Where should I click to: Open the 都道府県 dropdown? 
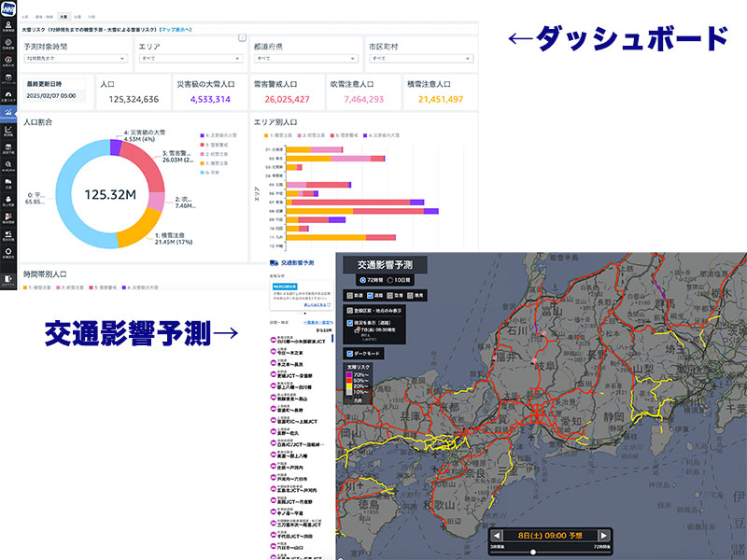[303, 58]
